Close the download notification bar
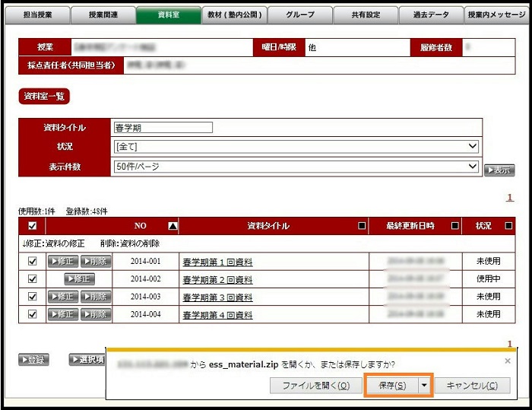This screenshot has width=532, height=410. tap(507, 361)
